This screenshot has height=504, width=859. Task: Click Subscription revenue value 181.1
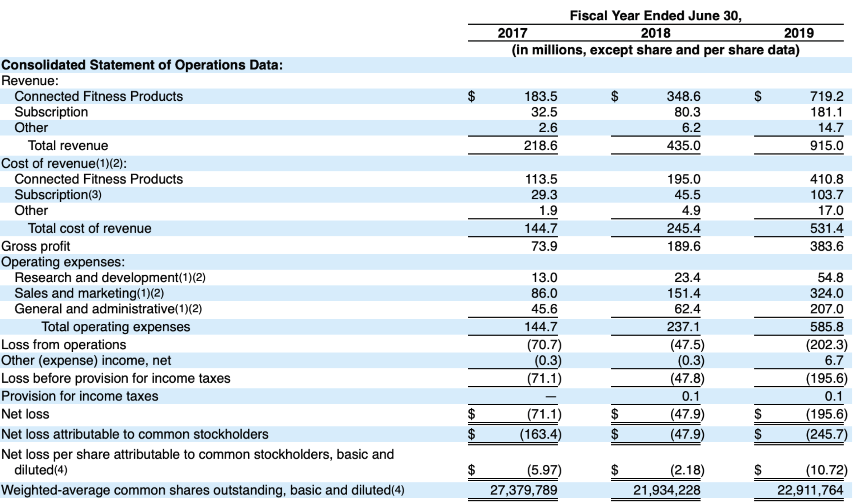click(827, 112)
